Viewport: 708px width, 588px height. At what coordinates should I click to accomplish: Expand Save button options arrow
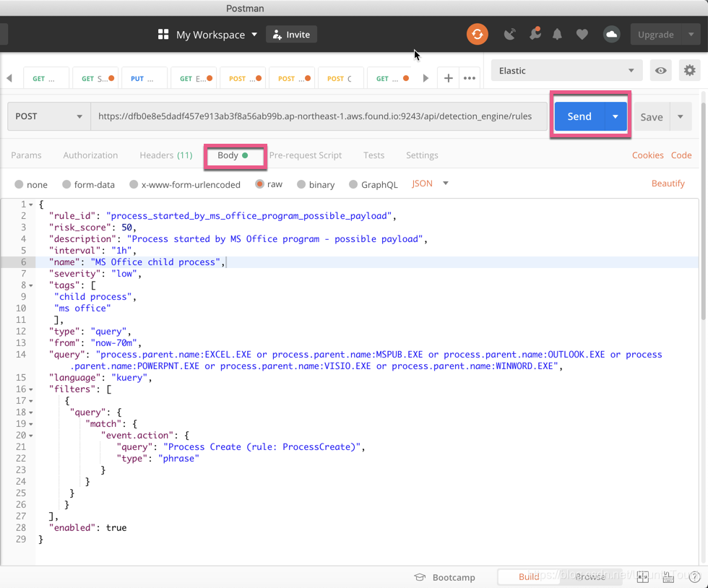pyautogui.click(x=681, y=116)
